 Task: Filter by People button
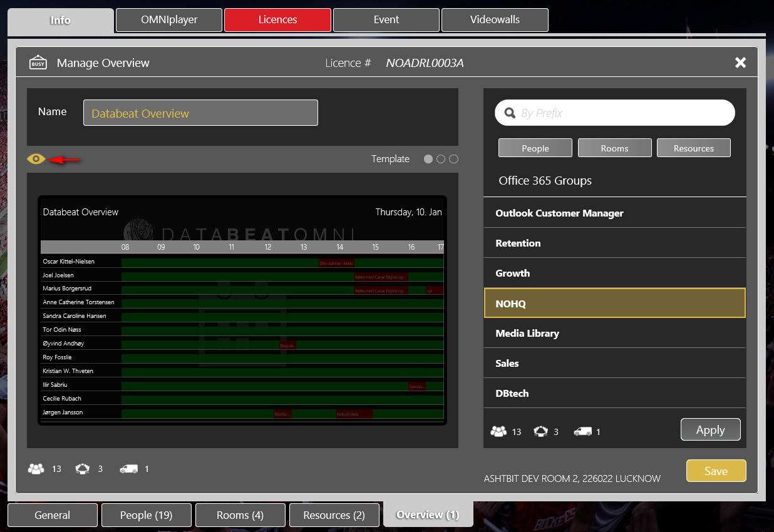[535, 148]
